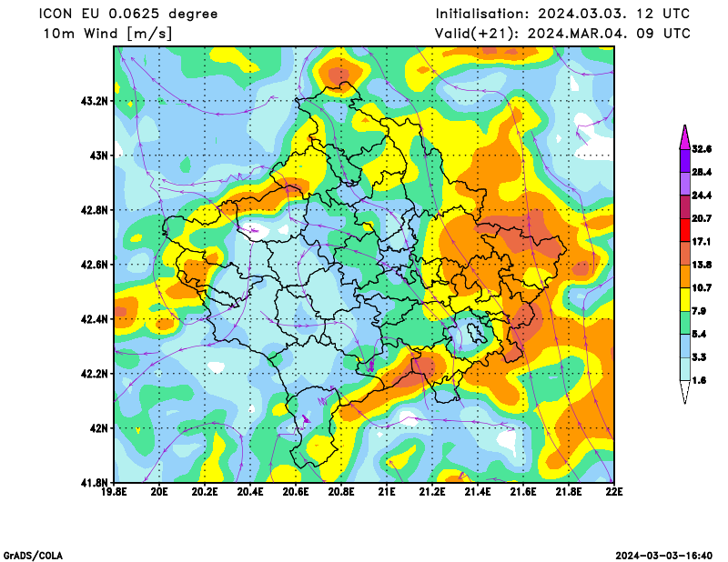Screen dimensions: 728x562
Task: Click the '10m Wind [m/s]' label
Action: click(x=107, y=34)
